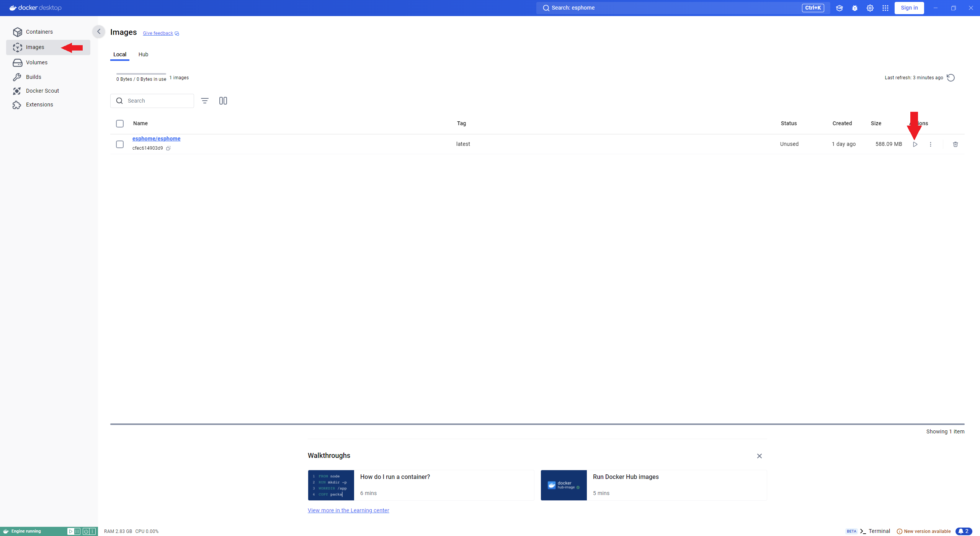Click the Ctrl+K shortcut badge
Screen dimensions: 980x536
(x=813, y=8)
